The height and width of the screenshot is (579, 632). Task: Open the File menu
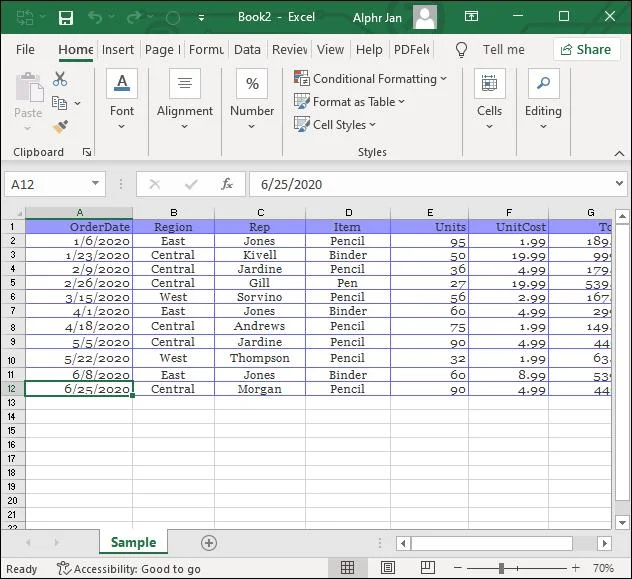click(25, 50)
